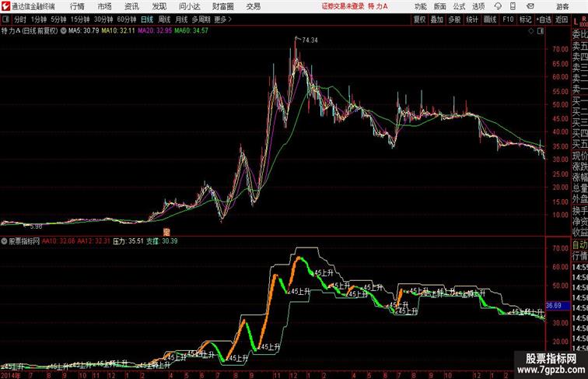The width and height of the screenshot is (588, 379).
Task: Click the 多股 multi-stock button
Action: [x=454, y=19]
